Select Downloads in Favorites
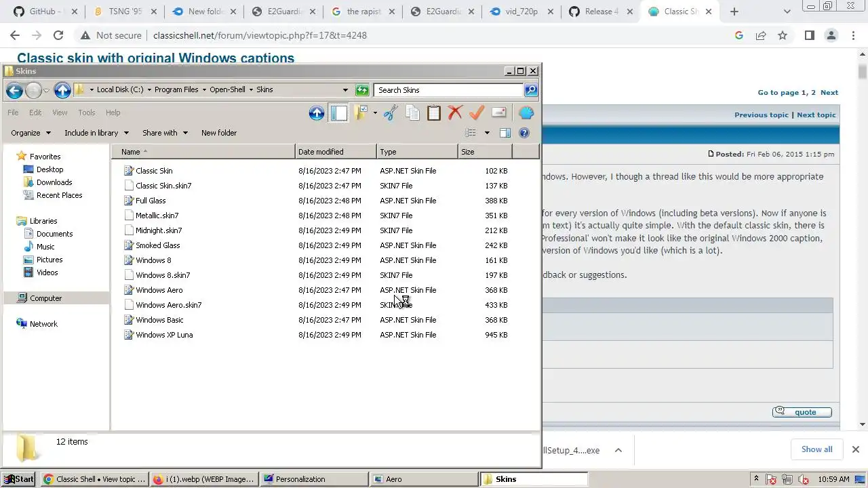This screenshot has height=488, width=868. [54, 182]
